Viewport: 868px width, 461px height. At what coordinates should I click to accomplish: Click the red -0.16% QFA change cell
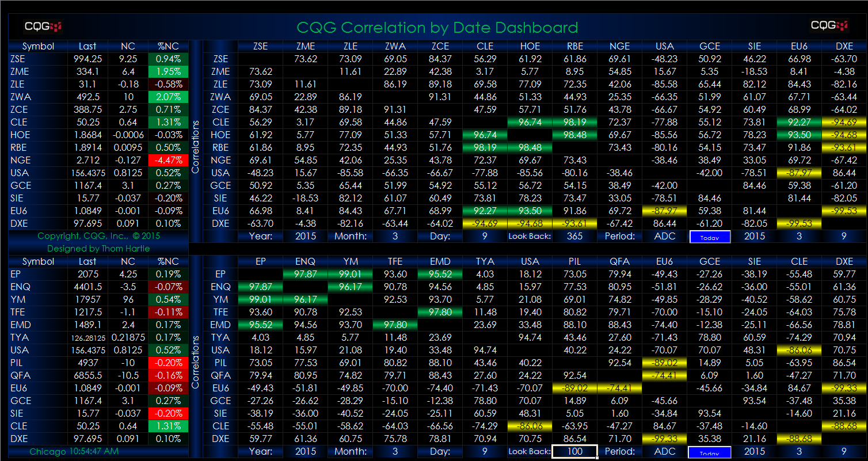pyautogui.click(x=168, y=375)
